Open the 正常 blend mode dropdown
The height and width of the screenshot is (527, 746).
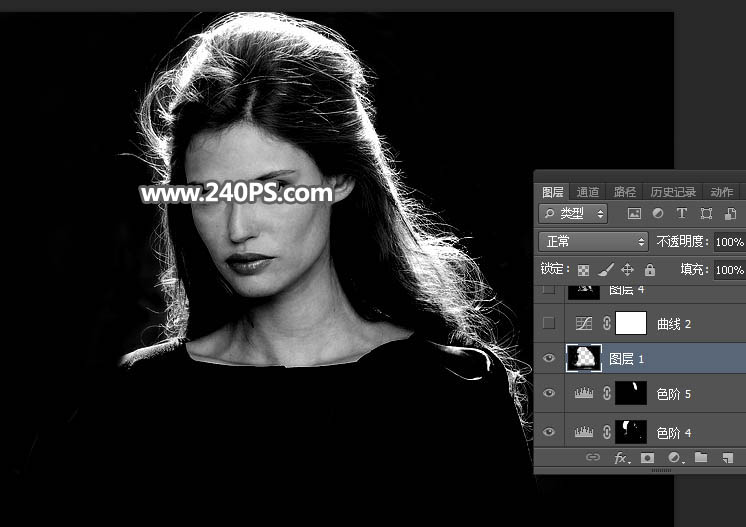point(593,242)
